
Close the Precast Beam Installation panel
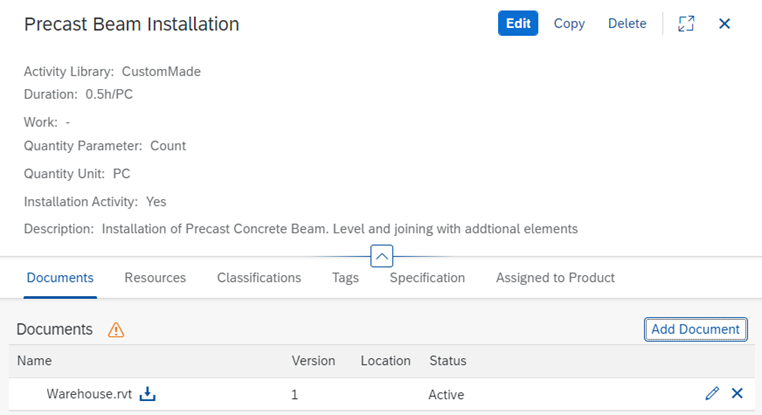point(724,23)
